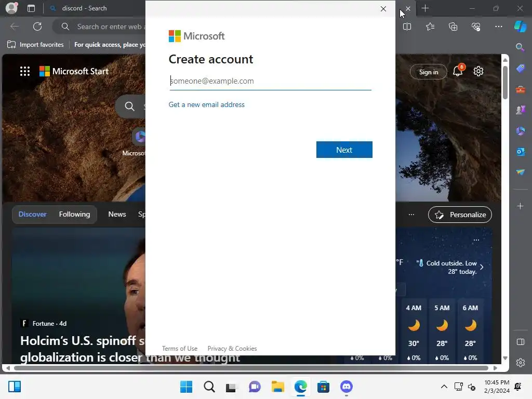The height and width of the screenshot is (399, 532).
Task: Open the sidebar Tools briefcase icon
Action: coord(521,89)
